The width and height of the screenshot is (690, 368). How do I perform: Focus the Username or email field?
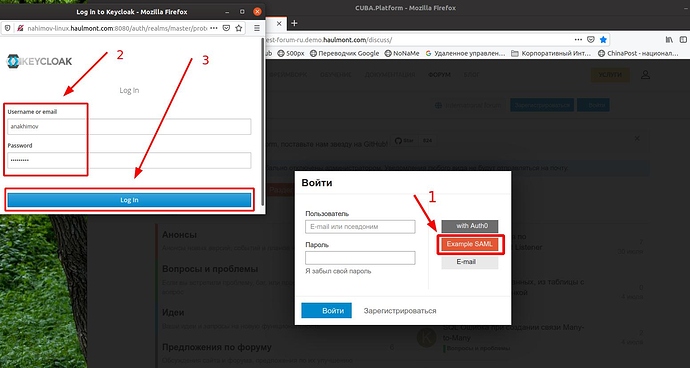(x=129, y=127)
